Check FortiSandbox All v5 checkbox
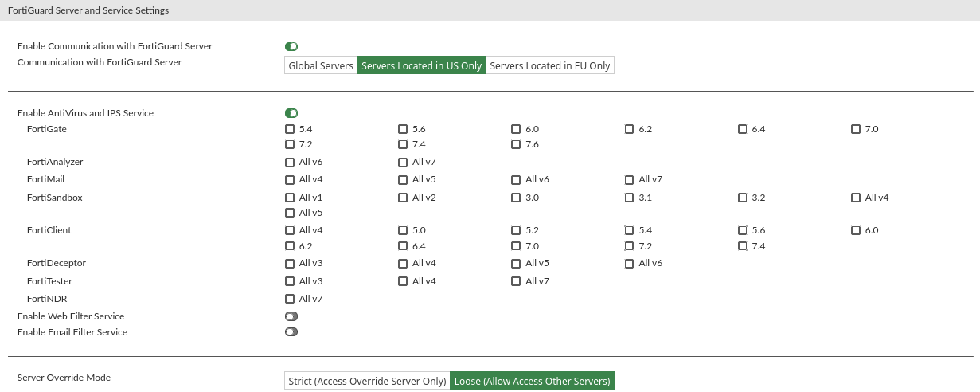Viewport: 980px width, 392px height. tap(290, 214)
